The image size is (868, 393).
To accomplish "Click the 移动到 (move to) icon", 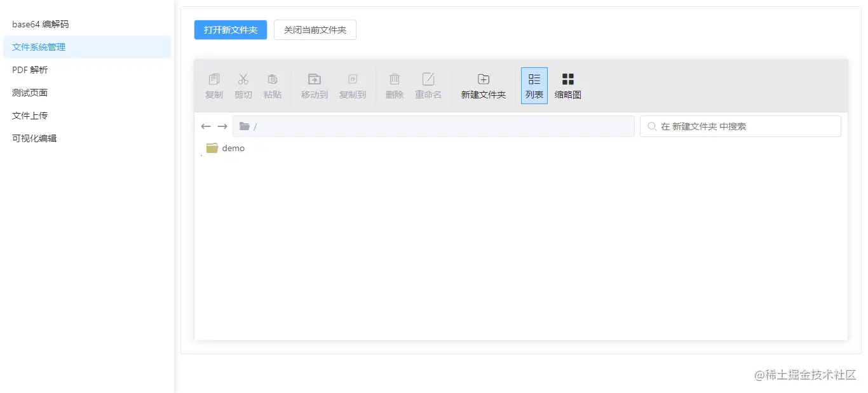I will pyautogui.click(x=315, y=79).
